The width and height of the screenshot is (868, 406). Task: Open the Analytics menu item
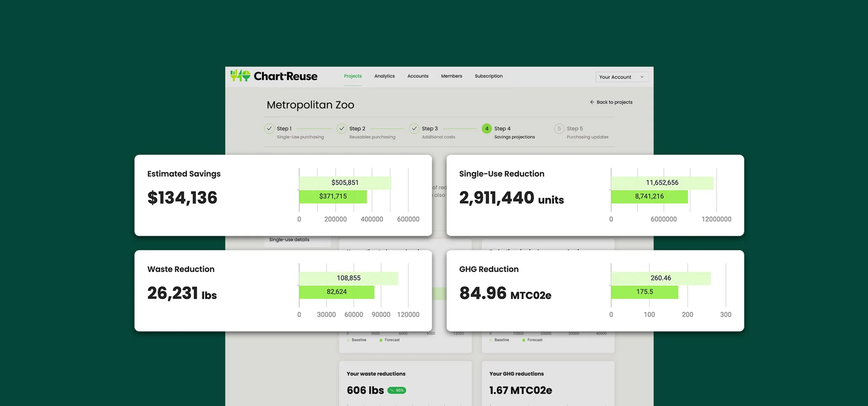click(384, 76)
